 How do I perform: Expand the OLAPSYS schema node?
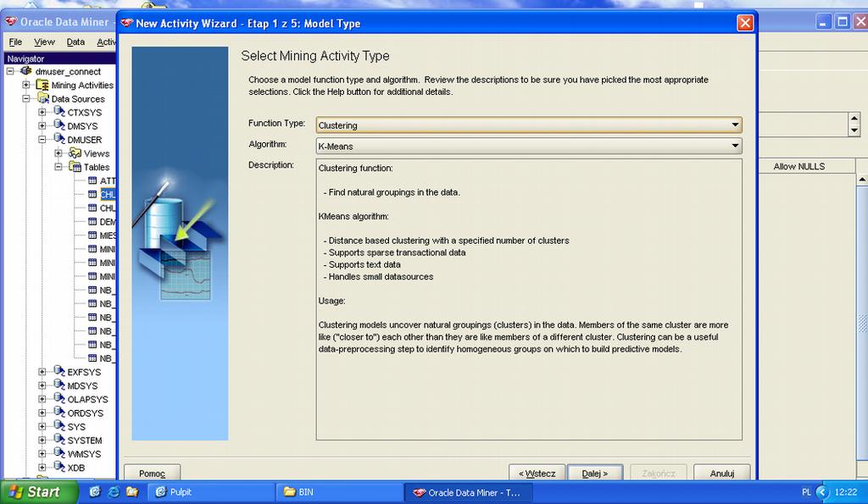click(42, 399)
